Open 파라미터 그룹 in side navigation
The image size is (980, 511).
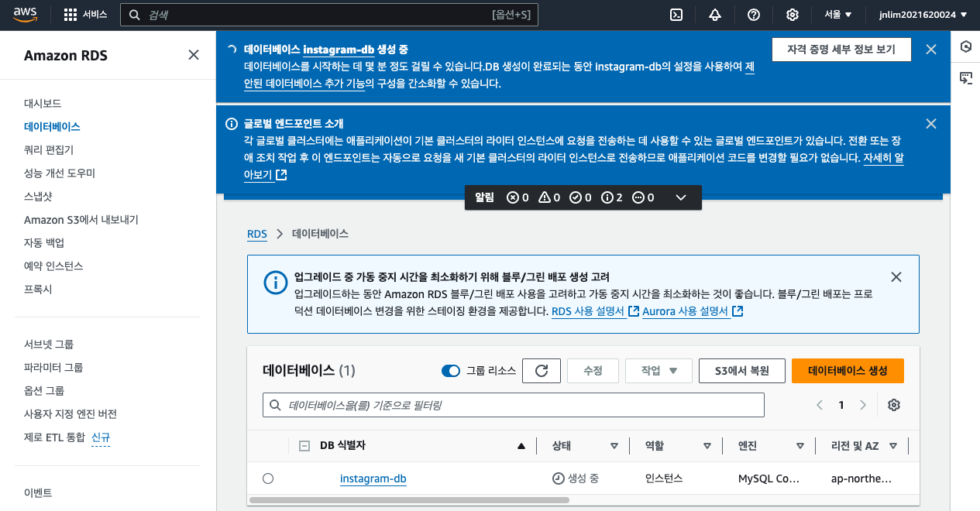pyautogui.click(x=53, y=367)
